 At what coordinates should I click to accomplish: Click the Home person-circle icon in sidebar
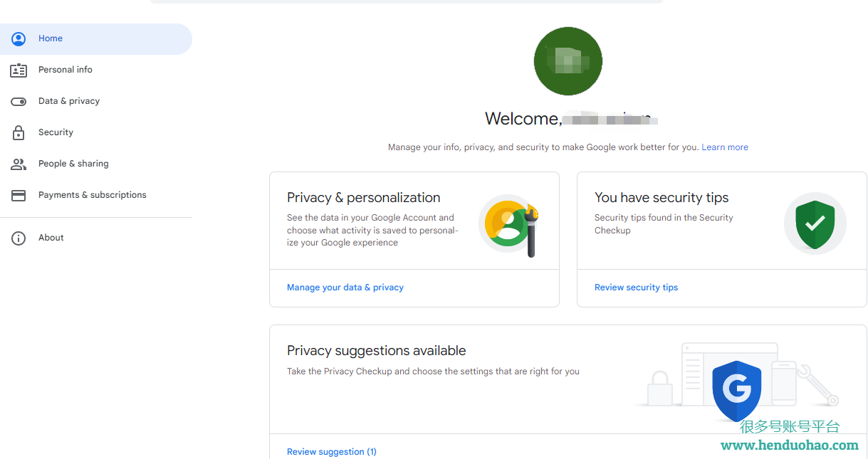pos(19,38)
